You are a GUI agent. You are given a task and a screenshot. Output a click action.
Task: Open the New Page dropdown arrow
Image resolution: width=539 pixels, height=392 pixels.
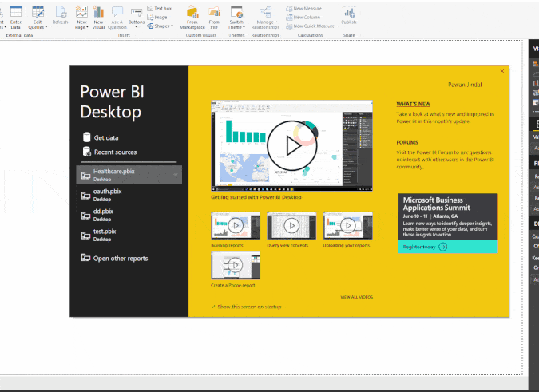[87, 27]
